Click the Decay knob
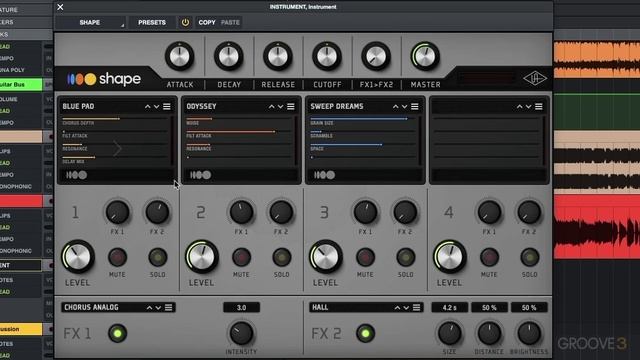Screen dimensions: 640x360 (x=229, y=56)
